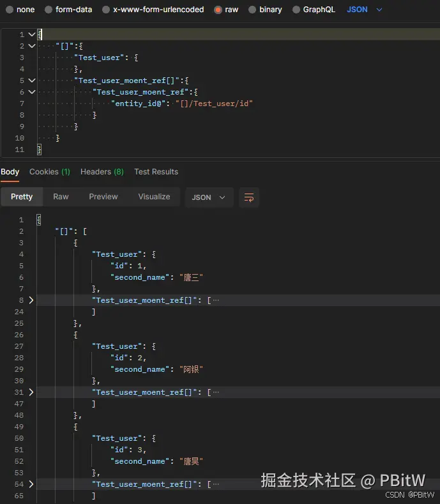Click "Test_user_moent_ref" key on request line 6
This screenshot has height=504, width=440.
point(140,92)
